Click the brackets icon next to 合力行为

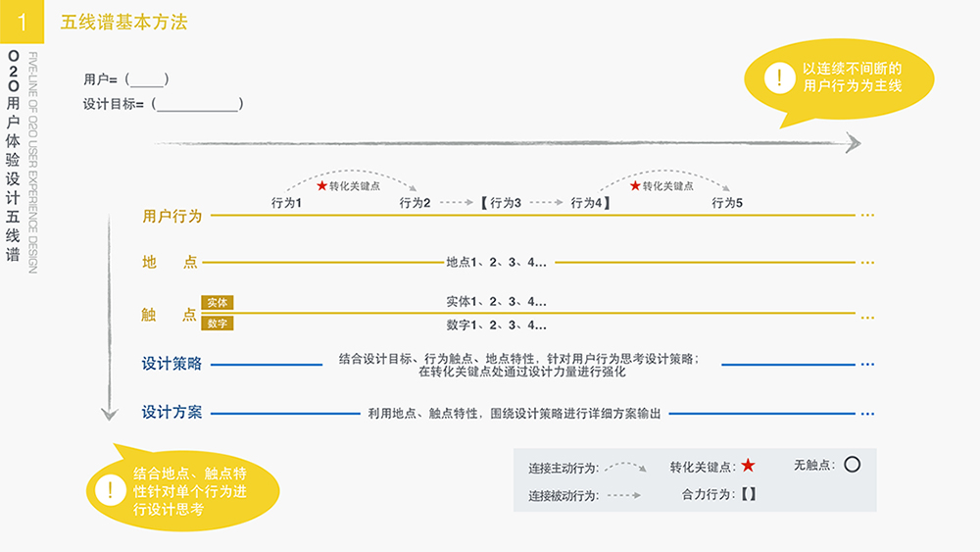(749, 494)
